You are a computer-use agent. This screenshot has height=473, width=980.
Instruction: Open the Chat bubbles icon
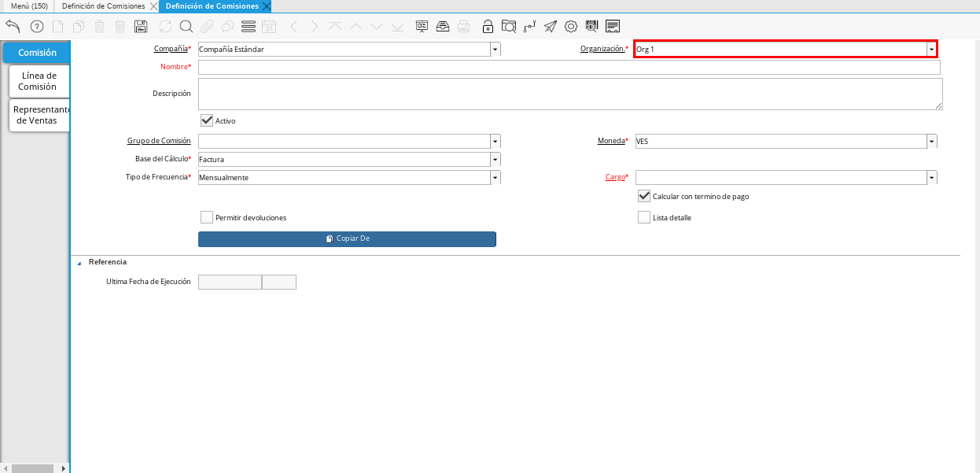(x=227, y=26)
